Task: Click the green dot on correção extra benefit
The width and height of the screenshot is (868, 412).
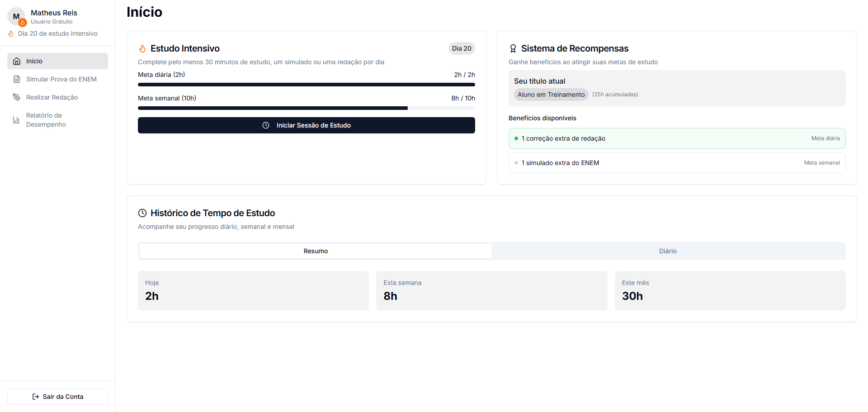Action: [x=516, y=138]
